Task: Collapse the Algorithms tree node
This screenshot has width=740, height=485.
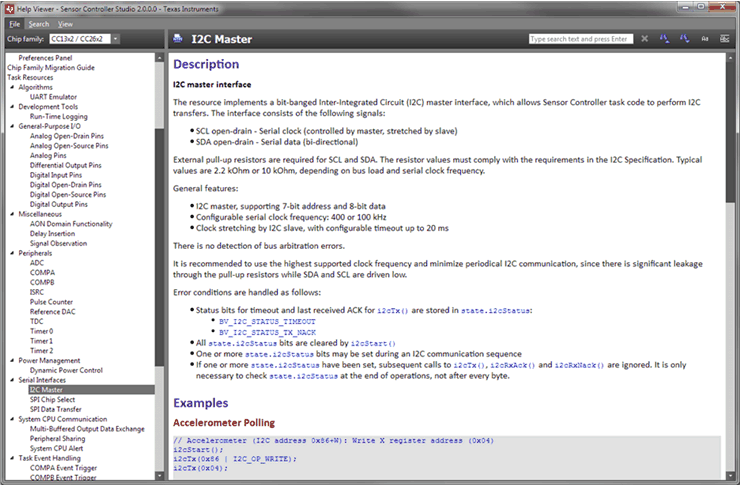Action: [x=12, y=87]
